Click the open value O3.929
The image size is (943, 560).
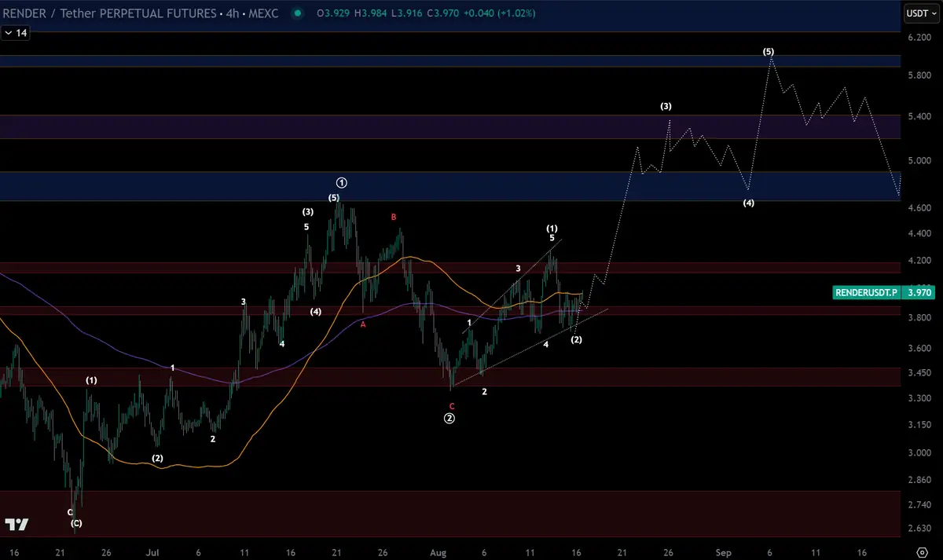click(x=333, y=14)
